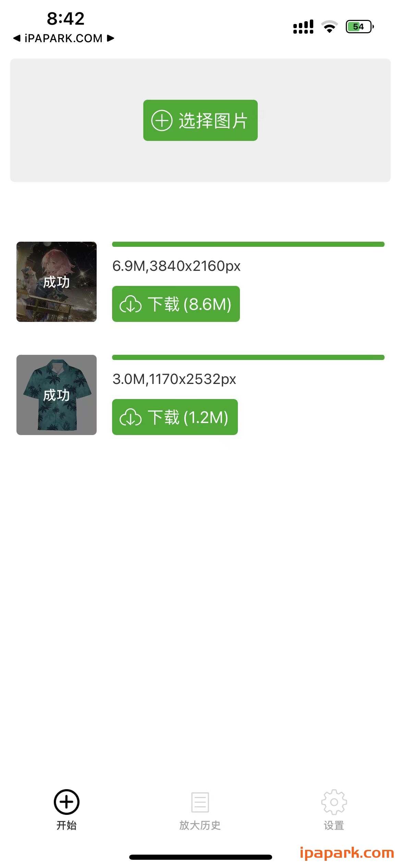
Task: Open the anime girl thumbnail
Action: click(57, 282)
